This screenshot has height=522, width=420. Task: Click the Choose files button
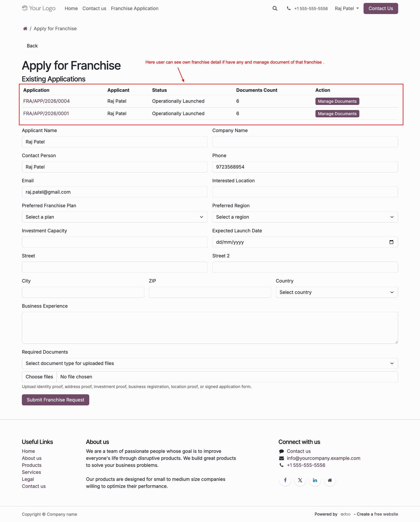39,377
